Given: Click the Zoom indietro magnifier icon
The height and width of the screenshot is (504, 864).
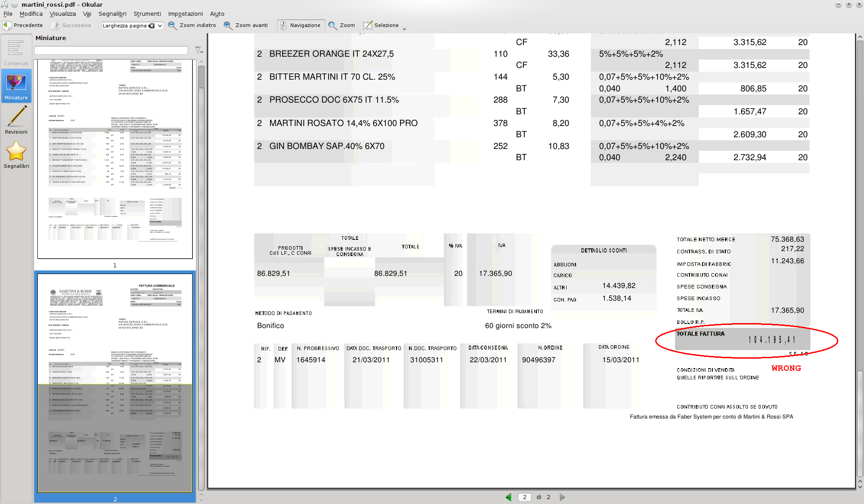Looking at the screenshot, I should click(172, 26).
